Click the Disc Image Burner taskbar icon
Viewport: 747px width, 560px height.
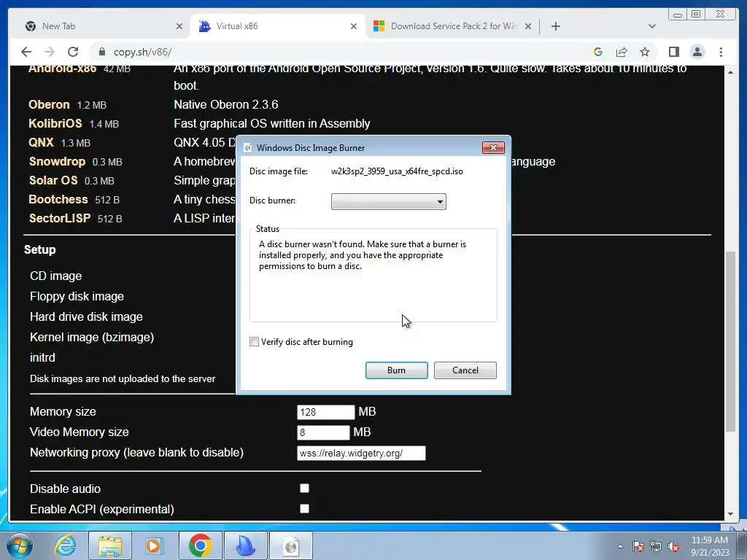(x=290, y=545)
